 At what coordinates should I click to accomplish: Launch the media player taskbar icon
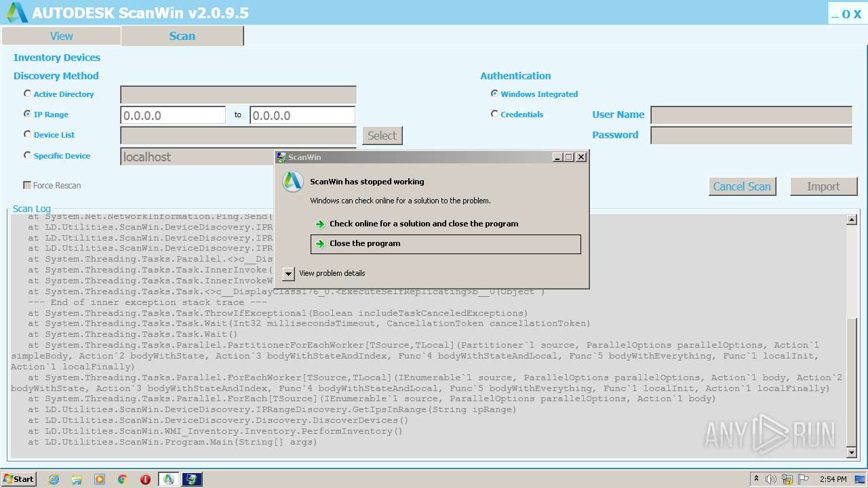[x=100, y=479]
